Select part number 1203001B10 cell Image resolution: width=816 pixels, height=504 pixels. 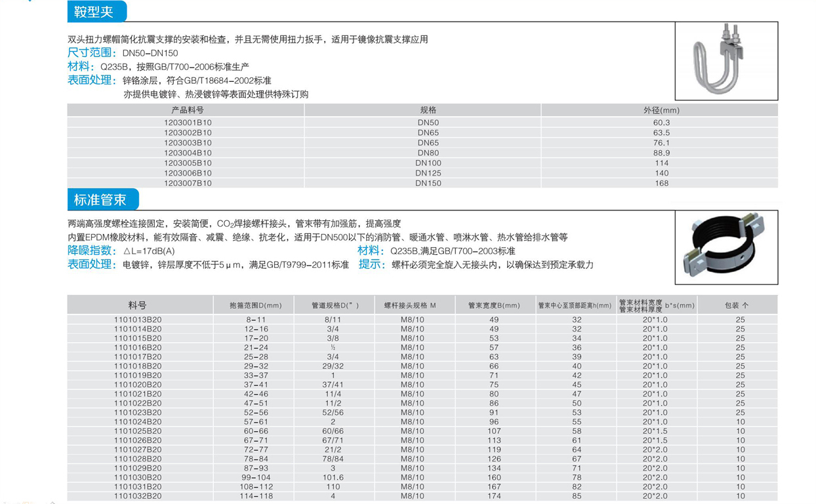click(x=188, y=123)
